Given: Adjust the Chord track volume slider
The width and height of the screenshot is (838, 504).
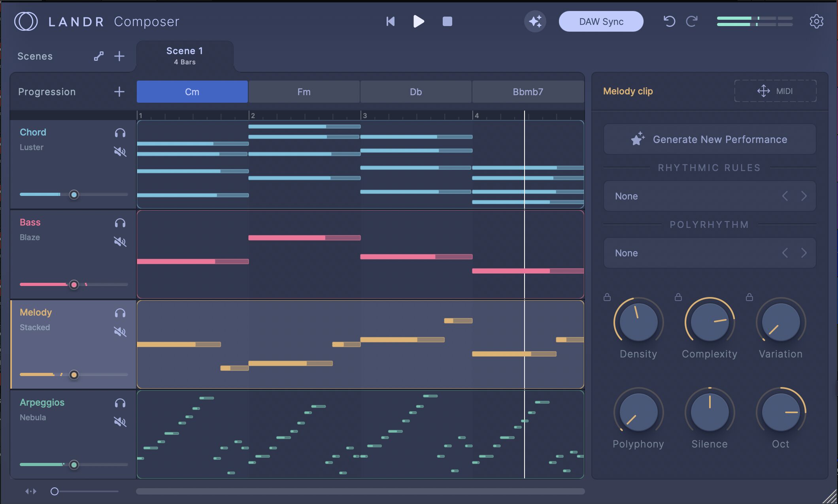Looking at the screenshot, I should tap(74, 195).
